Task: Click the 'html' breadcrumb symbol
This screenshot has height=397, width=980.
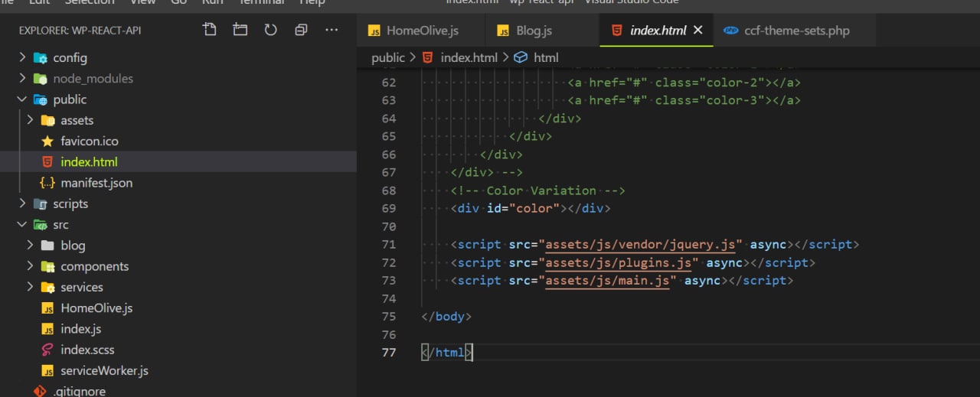Action: click(x=546, y=57)
